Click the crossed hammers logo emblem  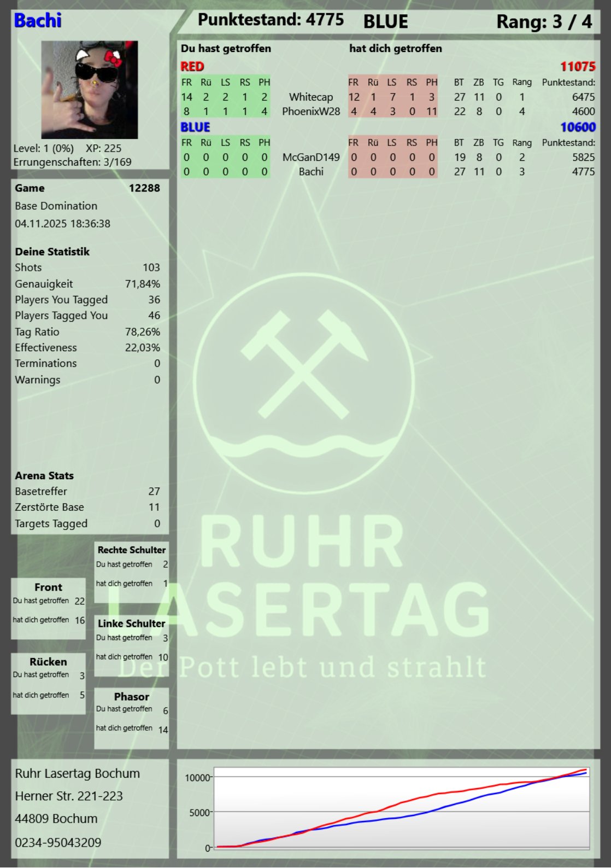(303, 364)
